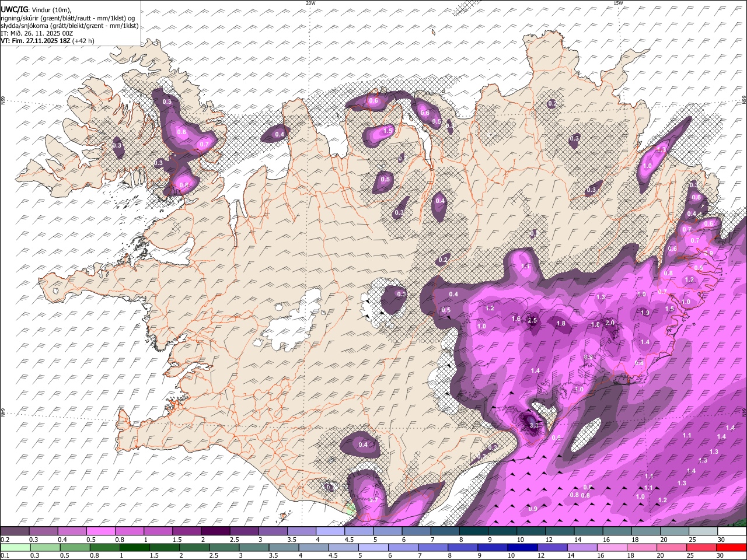Screen dimensions: 747x560
Task: Click the '2.5' precipitation value on the map
Action: (x=532, y=321)
